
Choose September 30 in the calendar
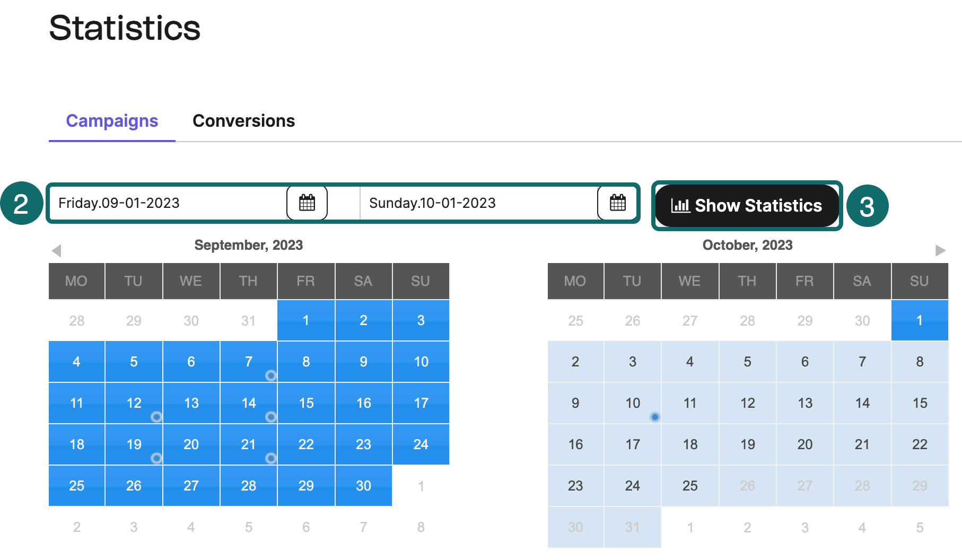coord(363,486)
